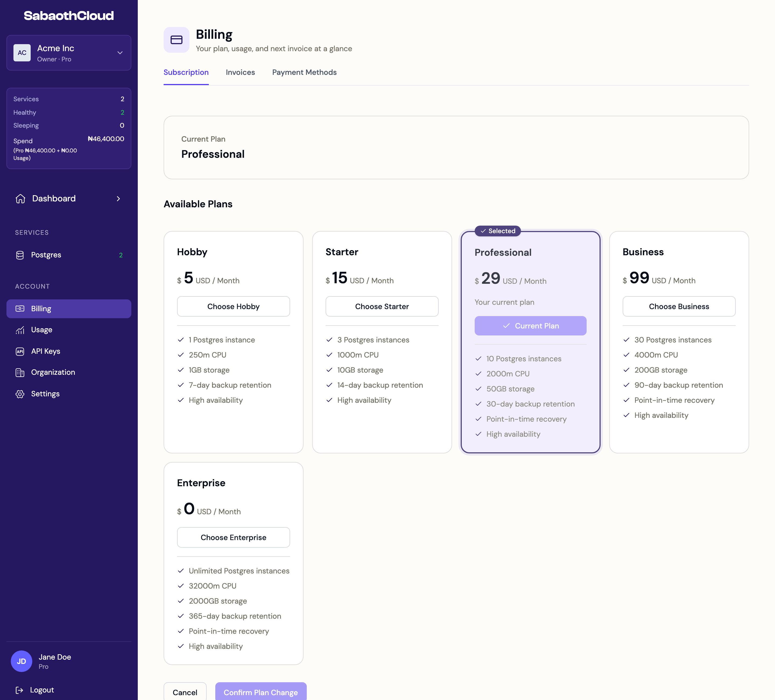
Task: Click Confirm Plan Change button
Action: (x=261, y=692)
